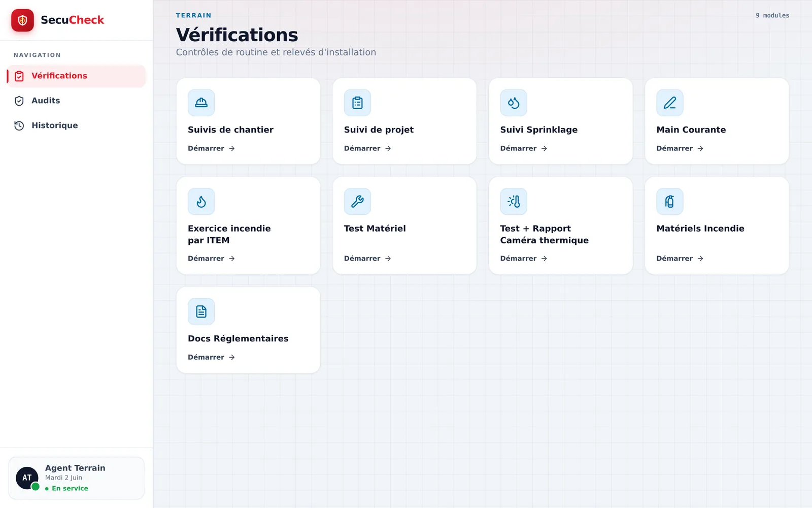
Task: Click the Matériels Incendie card title
Action: pos(700,229)
